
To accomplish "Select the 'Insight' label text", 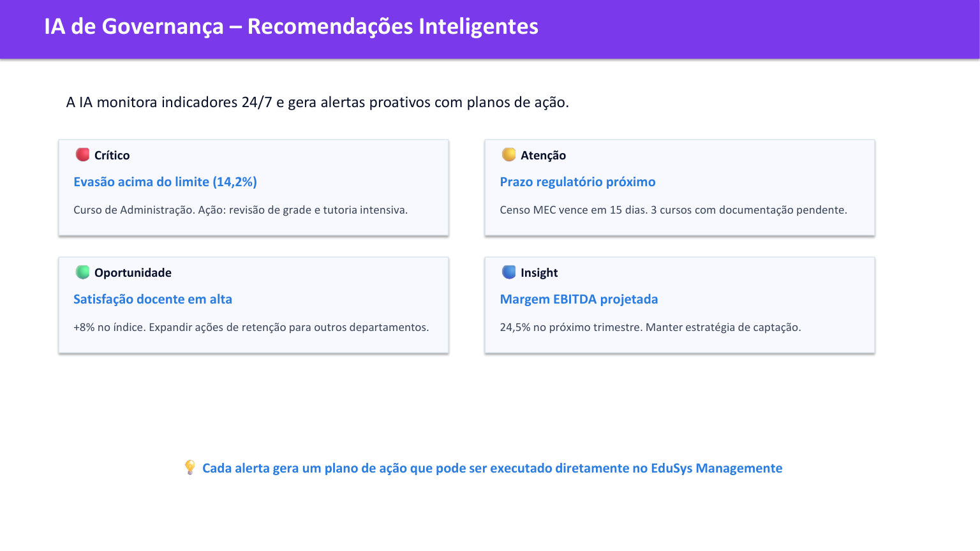I will 539,272.
